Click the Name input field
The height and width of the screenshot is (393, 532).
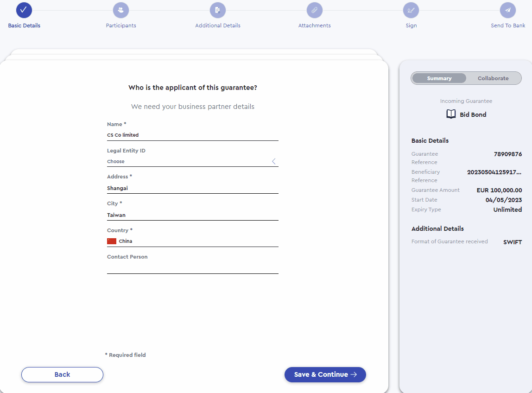tap(193, 135)
